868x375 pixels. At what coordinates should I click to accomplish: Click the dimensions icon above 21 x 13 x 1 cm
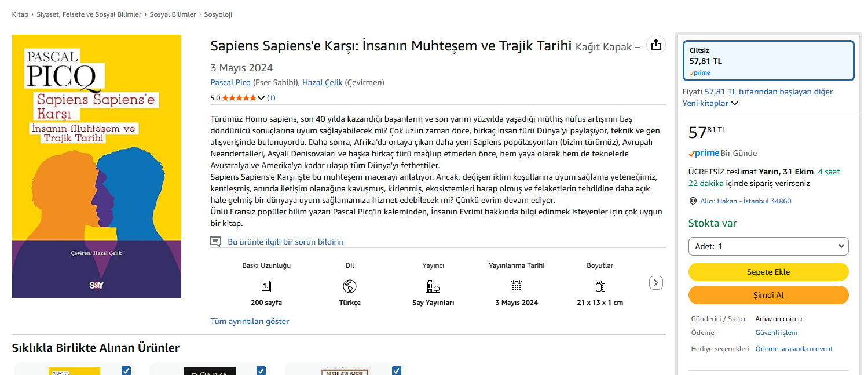[600, 286]
